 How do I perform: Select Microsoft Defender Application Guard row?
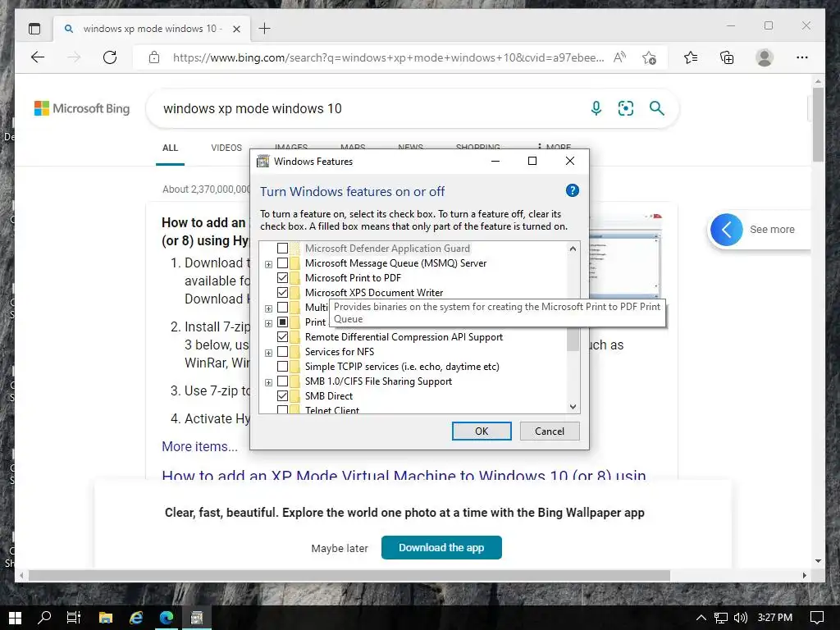[387, 249]
